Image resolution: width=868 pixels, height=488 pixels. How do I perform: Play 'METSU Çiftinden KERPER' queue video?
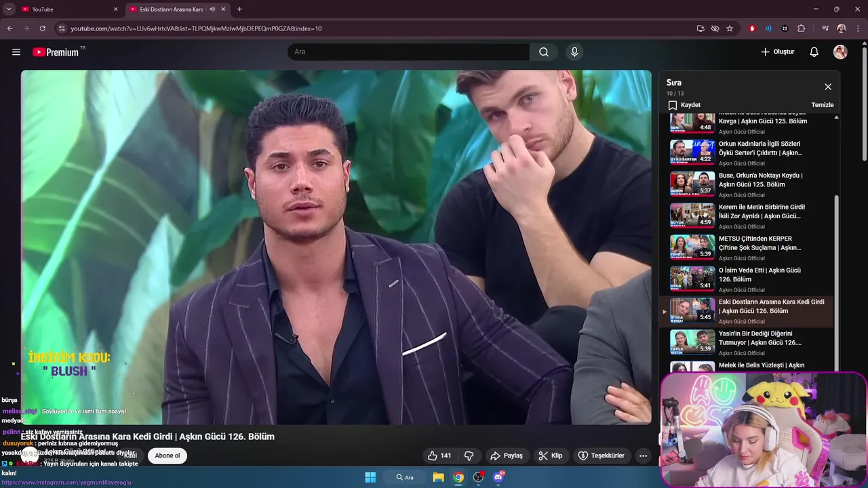pyautogui.click(x=746, y=247)
